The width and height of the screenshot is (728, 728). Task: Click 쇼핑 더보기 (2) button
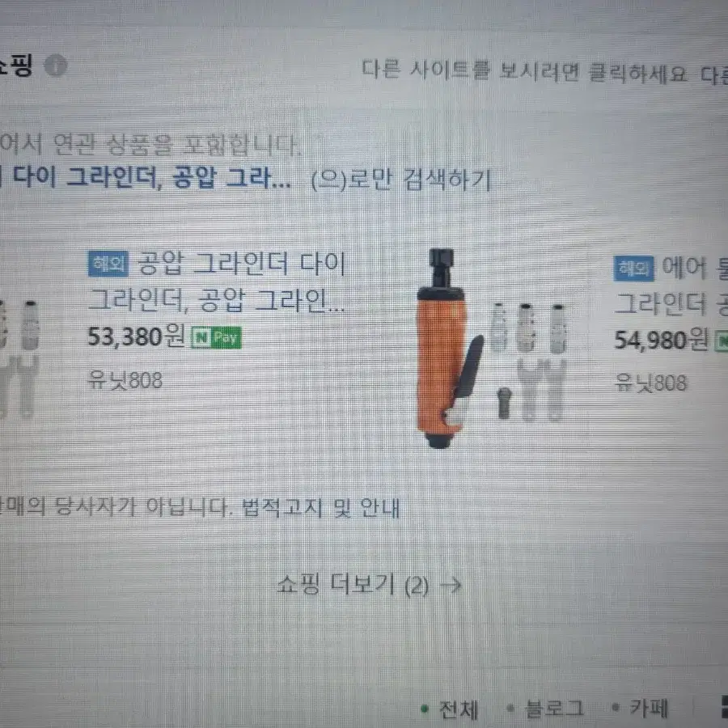pos(369,585)
